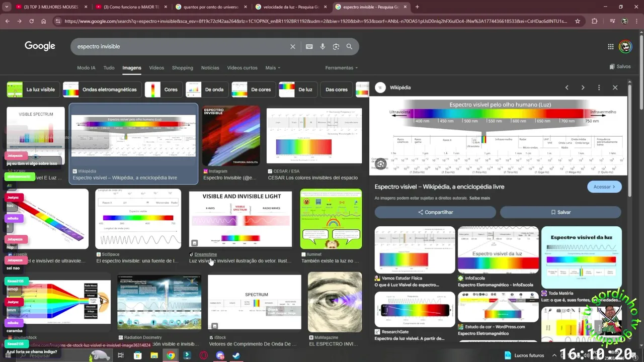Open the Lucros futuros taskbar widget
Viewport: 644px width, 362px height.
[524, 355]
